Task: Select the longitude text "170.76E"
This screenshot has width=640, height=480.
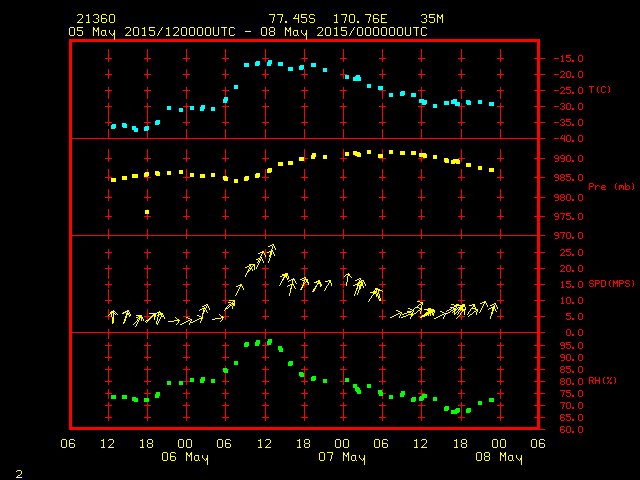Action: [360, 19]
